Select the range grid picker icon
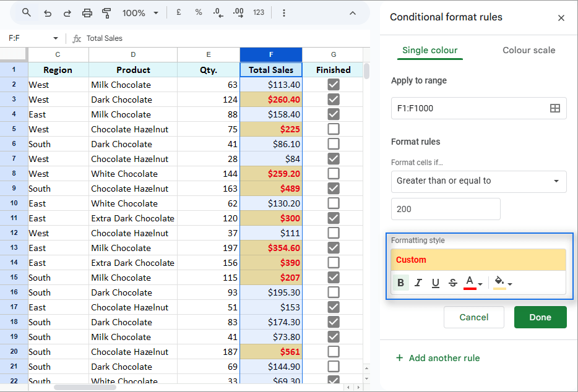The height and width of the screenshot is (392, 578). (x=555, y=108)
